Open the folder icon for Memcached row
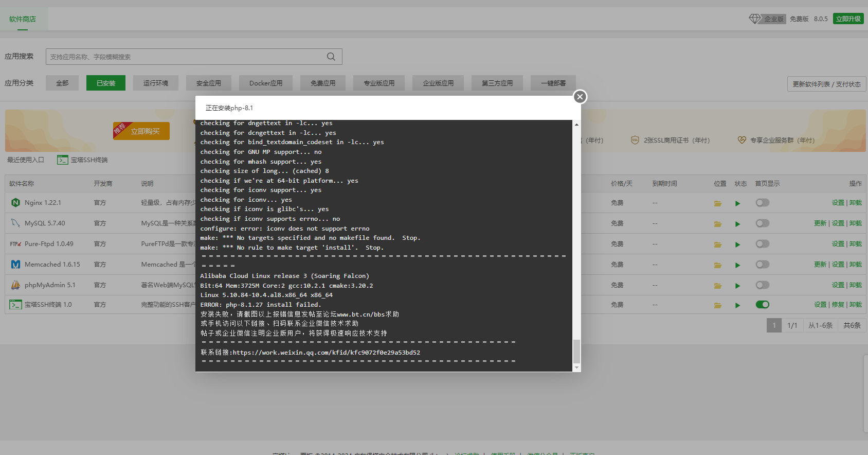The width and height of the screenshot is (868, 455). (x=718, y=265)
